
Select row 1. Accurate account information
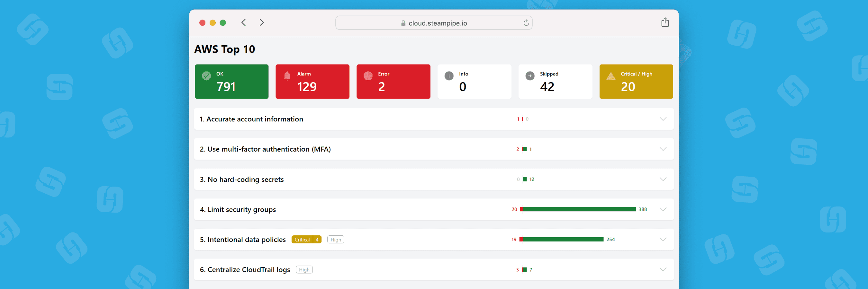[x=434, y=119]
